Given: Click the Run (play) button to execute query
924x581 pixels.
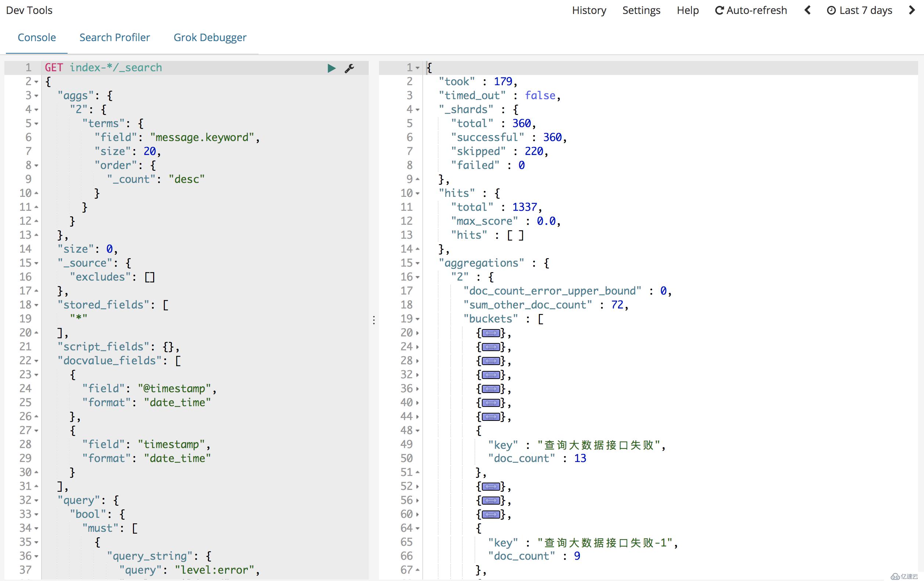Looking at the screenshot, I should (x=330, y=66).
